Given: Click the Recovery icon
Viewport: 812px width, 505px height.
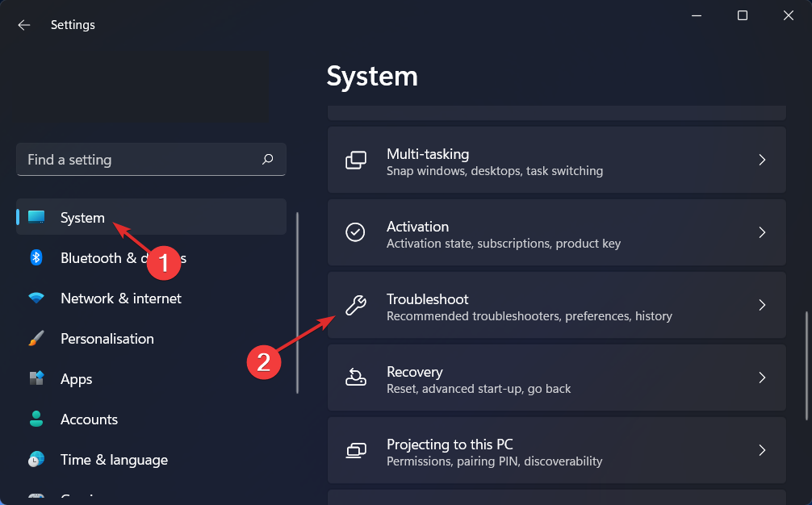Looking at the screenshot, I should 355,378.
